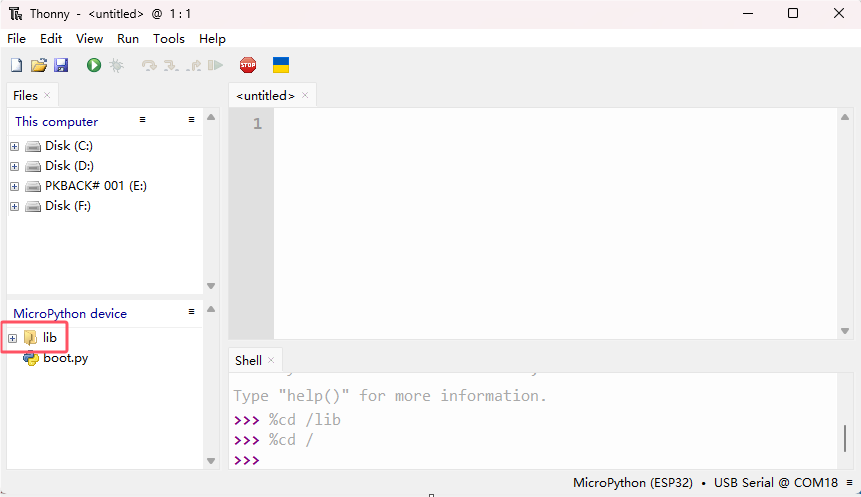Create a new file with toolbar icon
The image size is (861, 497).
tap(16, 65)
